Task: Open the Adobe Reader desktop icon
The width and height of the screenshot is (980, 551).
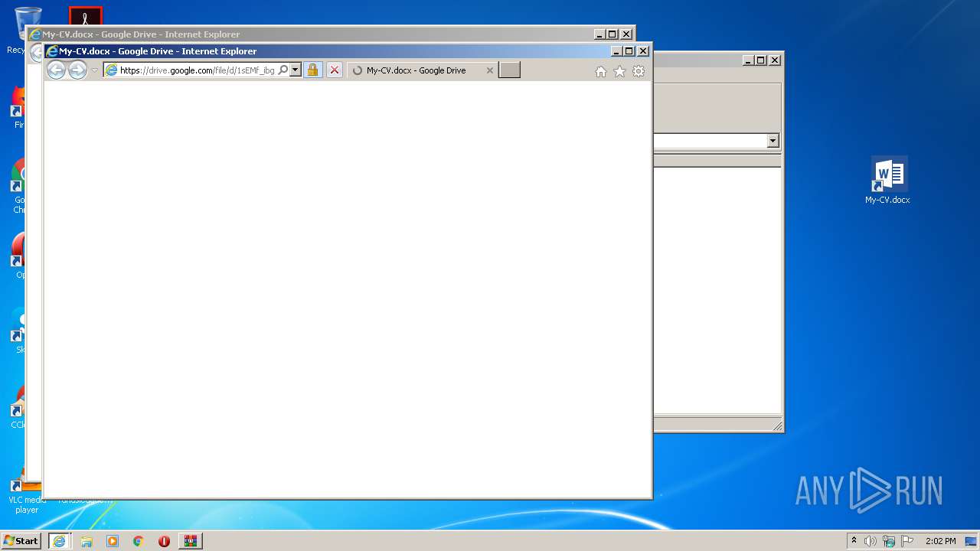Action: coord(85,16)
